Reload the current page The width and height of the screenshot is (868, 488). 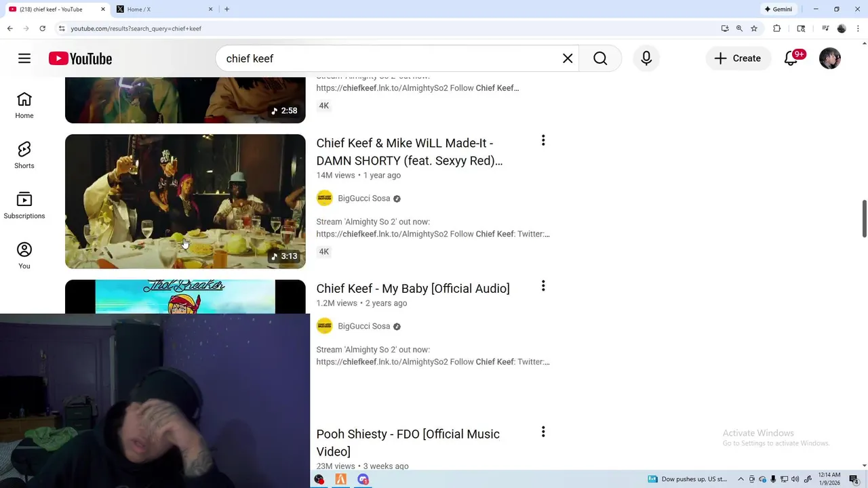click(42, 28)
